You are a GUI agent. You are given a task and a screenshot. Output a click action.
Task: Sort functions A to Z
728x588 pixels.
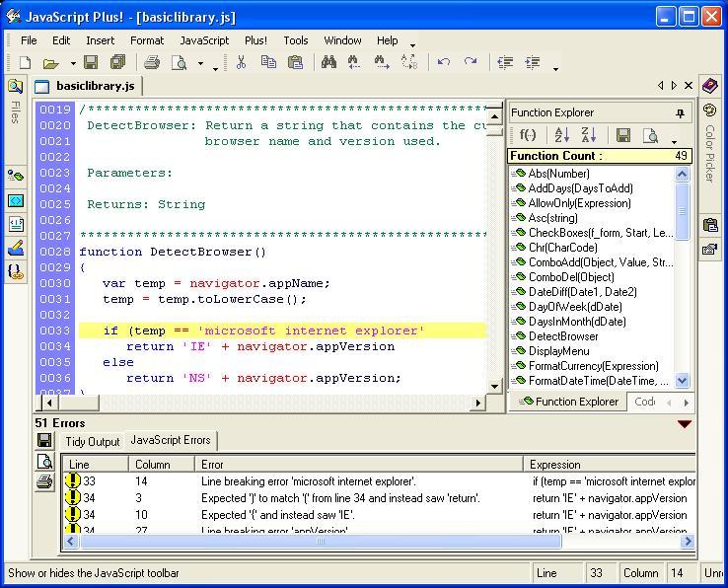click(562, 135)
